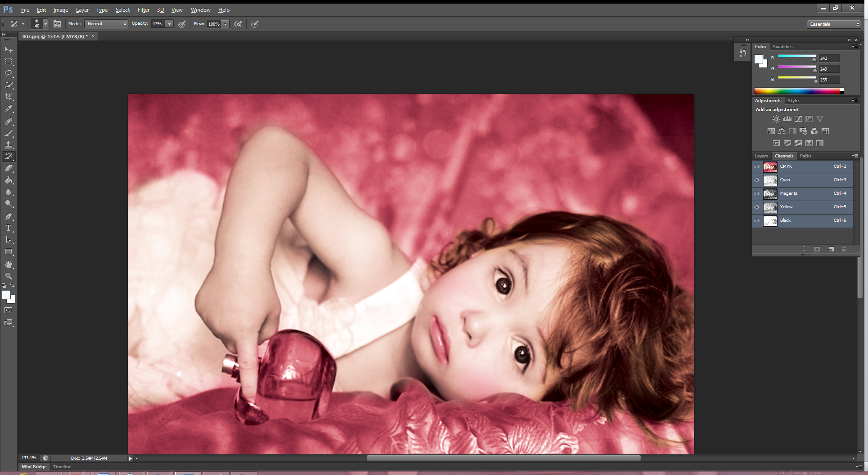Select the Rectangle shape tool

9,251
